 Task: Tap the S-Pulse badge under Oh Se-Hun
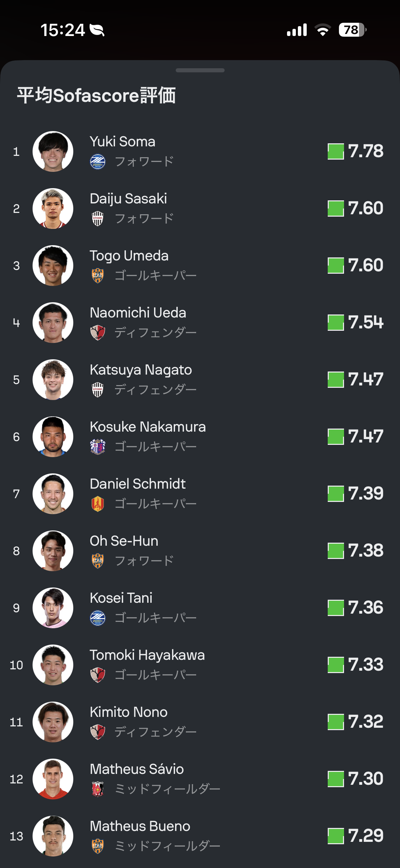click(x=98, y=561)
